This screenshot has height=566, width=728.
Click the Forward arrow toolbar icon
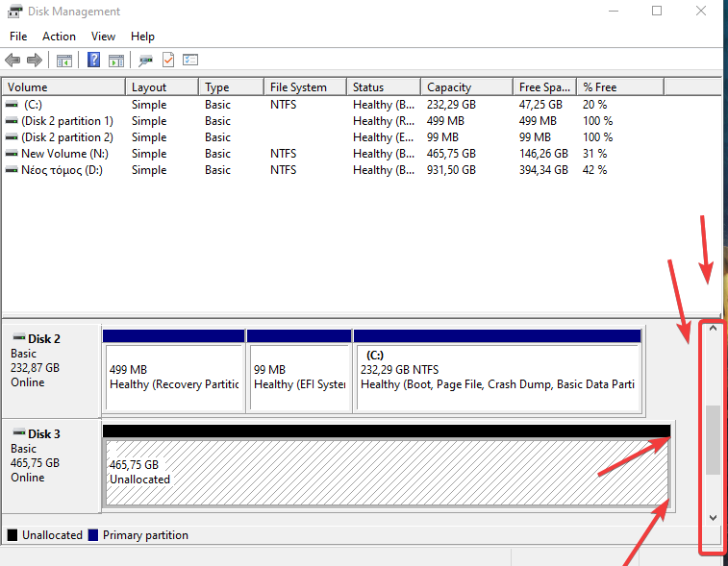click(35, 60)
